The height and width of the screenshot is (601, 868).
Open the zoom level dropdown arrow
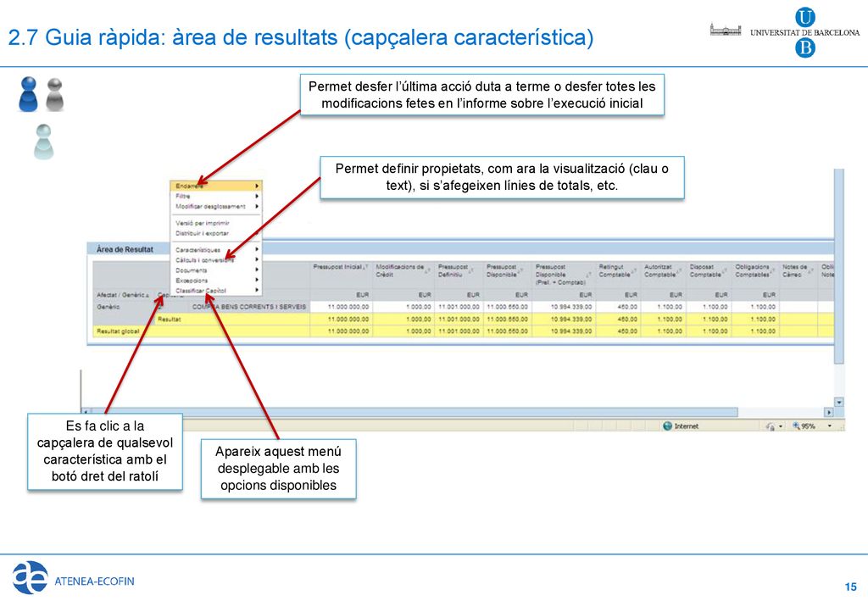click(829, 426)
